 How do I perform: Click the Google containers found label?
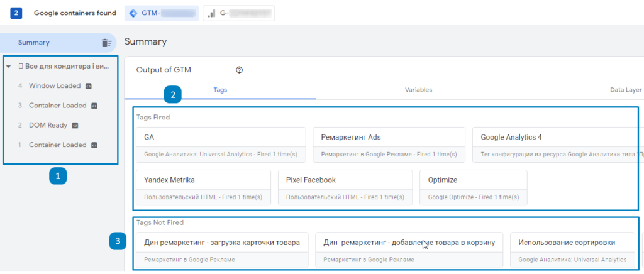point(75,13)
